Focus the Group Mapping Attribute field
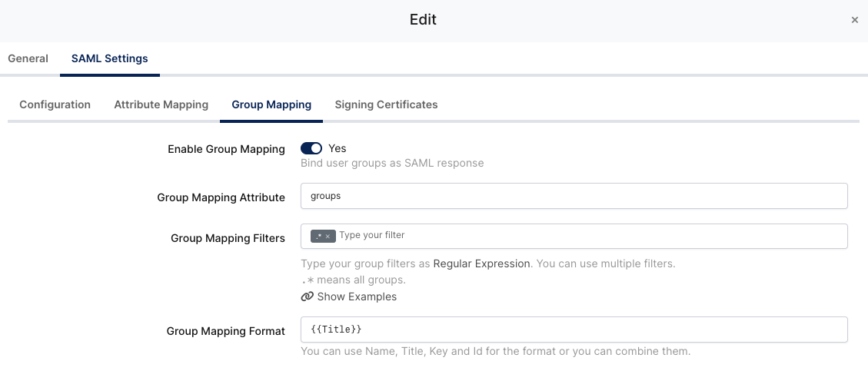This screenshot has width=868, height=371. 574,196
